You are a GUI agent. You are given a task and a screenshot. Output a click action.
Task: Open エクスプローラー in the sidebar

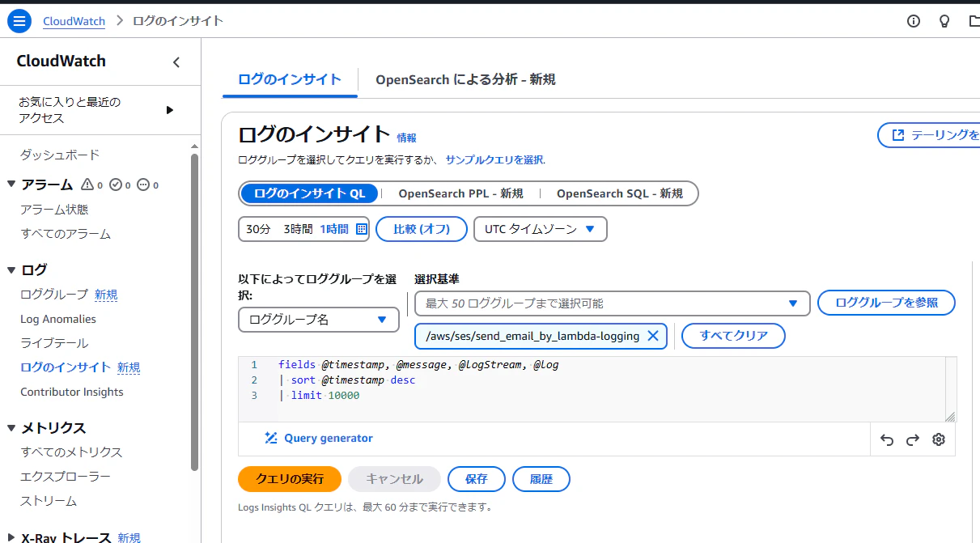(x=66, y=477)
